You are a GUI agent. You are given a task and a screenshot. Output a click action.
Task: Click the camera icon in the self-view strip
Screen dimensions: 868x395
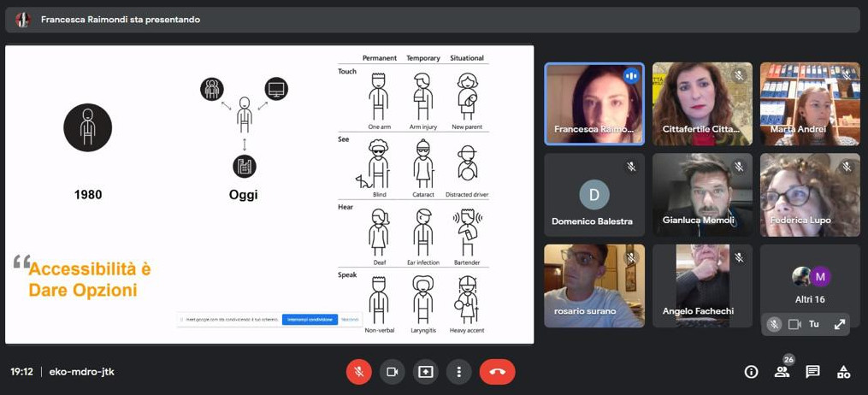pyautogui.click(x=794, y=324)
